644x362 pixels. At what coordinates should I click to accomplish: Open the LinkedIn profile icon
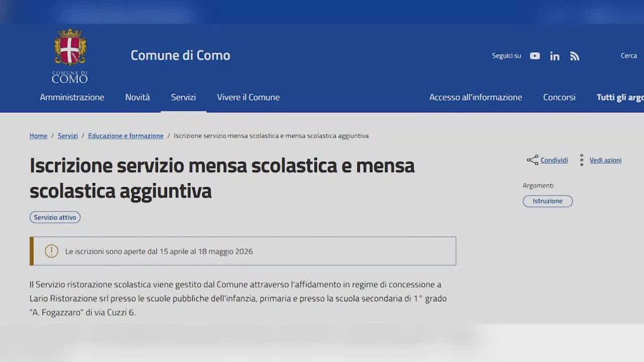click(x=554, y=56)
